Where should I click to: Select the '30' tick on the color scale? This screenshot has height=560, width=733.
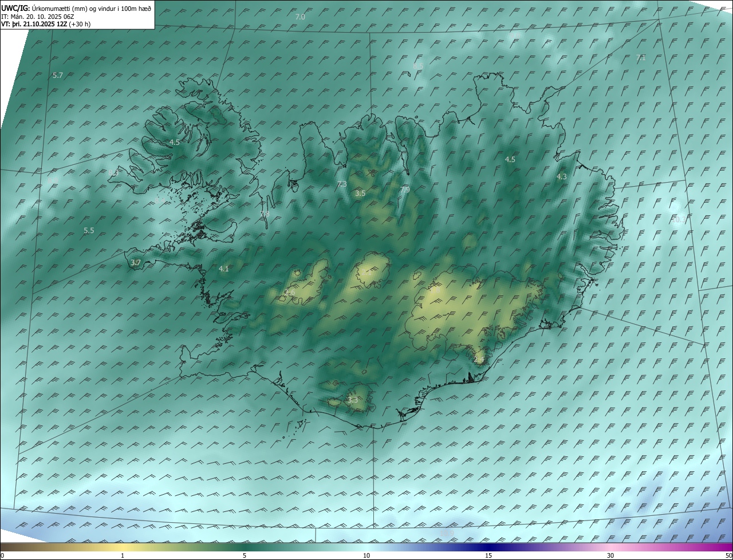tap(610, 556)
